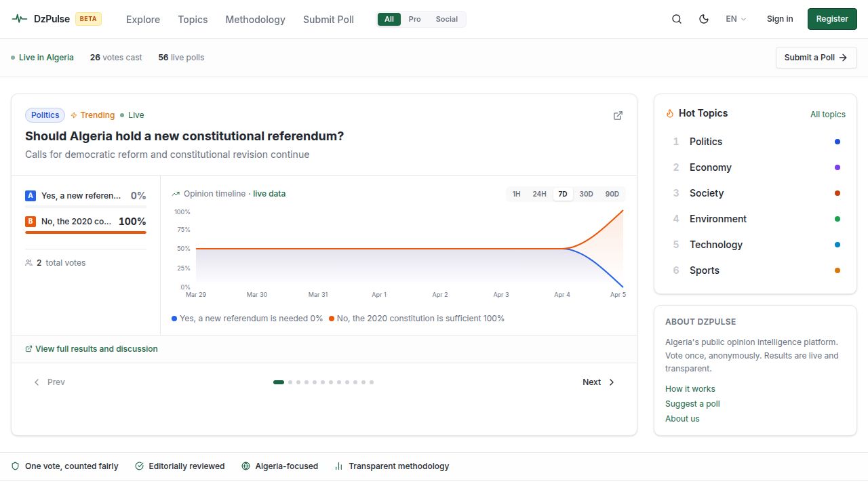868x488 pixels.
Task: Go to next poll with Next chevron
Action: (611, 382)
